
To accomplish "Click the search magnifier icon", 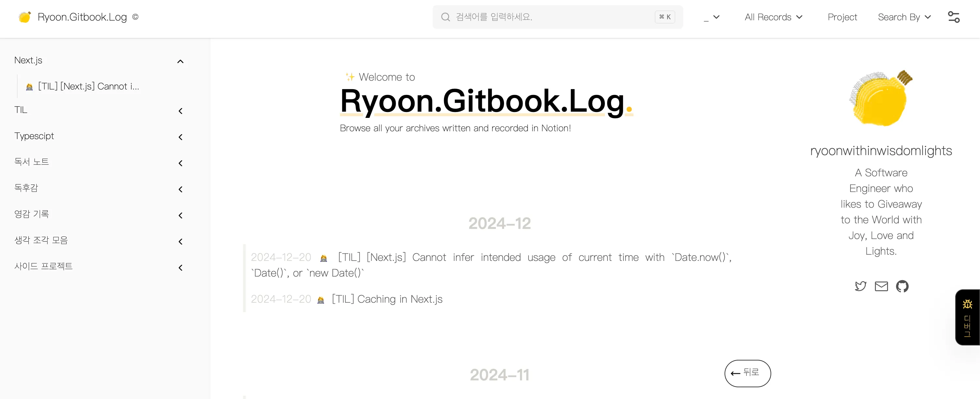I will tap(446, 17).
